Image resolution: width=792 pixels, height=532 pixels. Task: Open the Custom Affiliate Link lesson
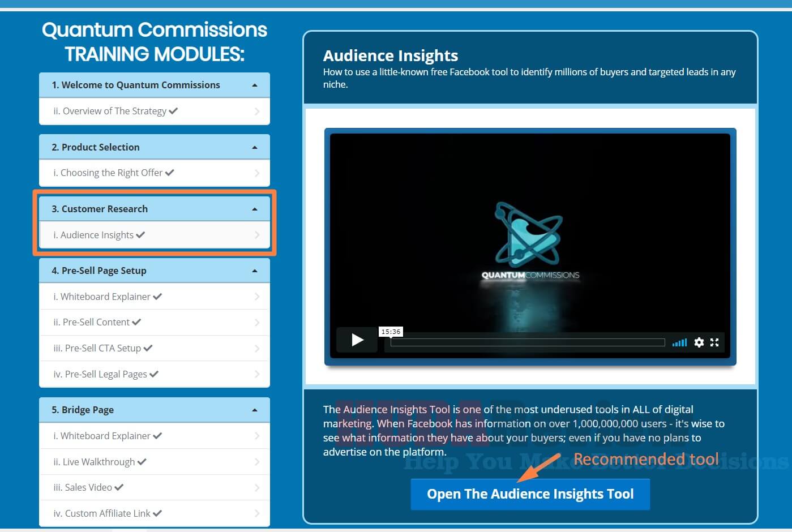click(155, 513)
